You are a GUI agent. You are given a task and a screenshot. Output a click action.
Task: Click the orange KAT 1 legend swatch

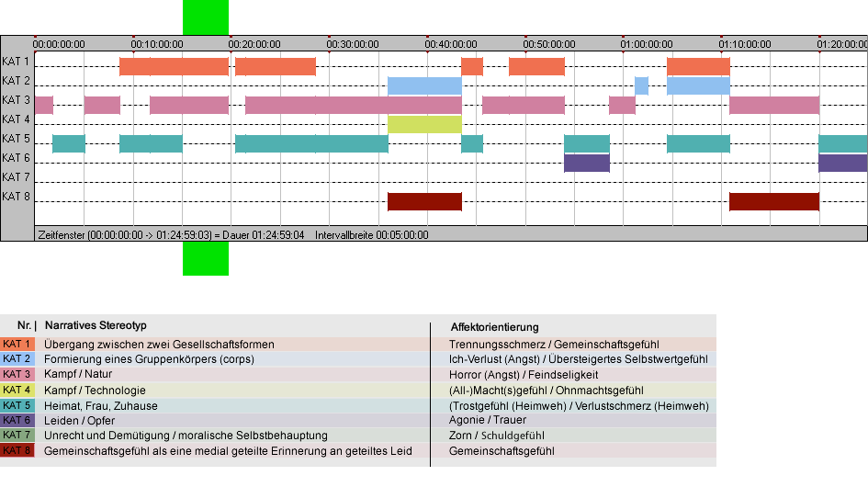[17, 344]
